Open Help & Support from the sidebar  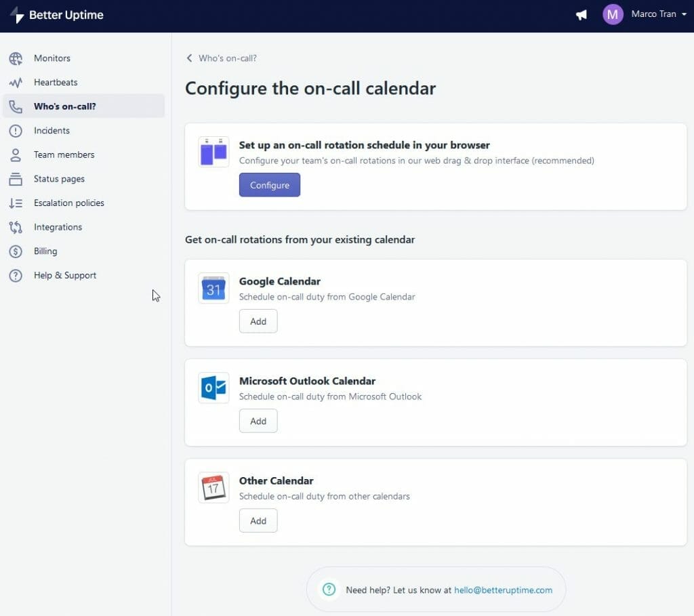coord(65,275)
